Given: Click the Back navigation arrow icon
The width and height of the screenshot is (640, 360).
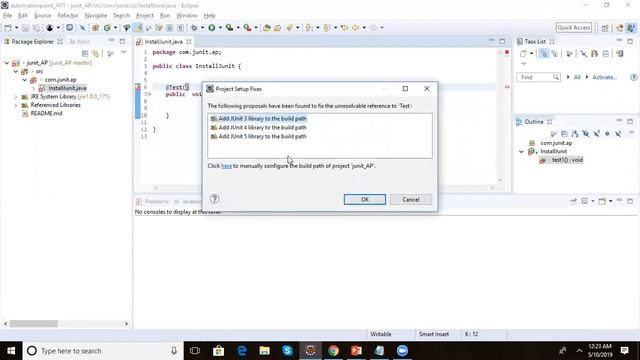Looking at the screenshot, I should (x=356, y=28).
